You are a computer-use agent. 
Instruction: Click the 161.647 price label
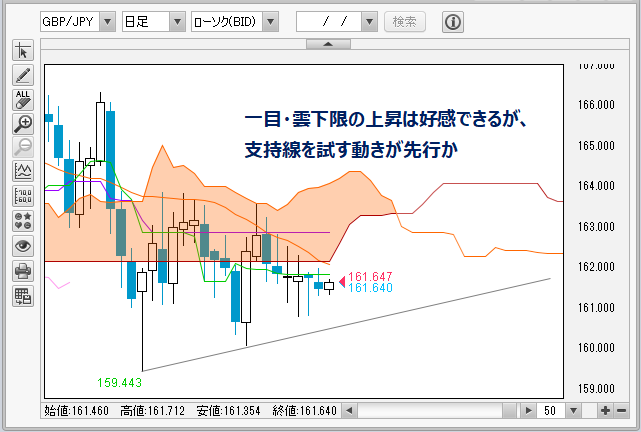tap(370, 276)
